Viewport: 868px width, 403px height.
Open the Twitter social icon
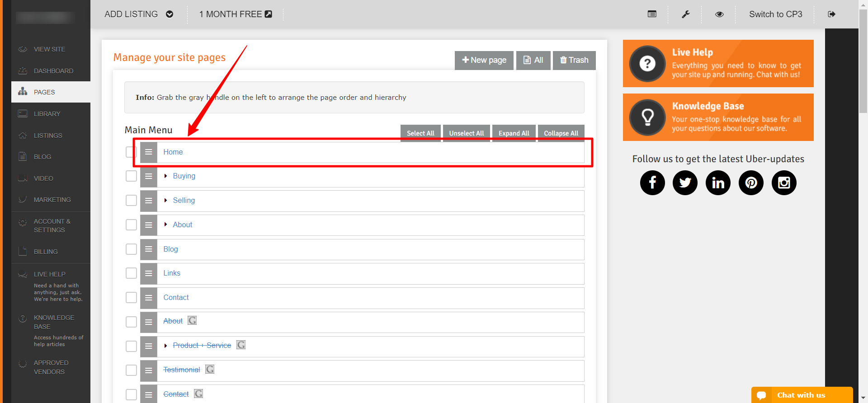(x=685, y=183)
